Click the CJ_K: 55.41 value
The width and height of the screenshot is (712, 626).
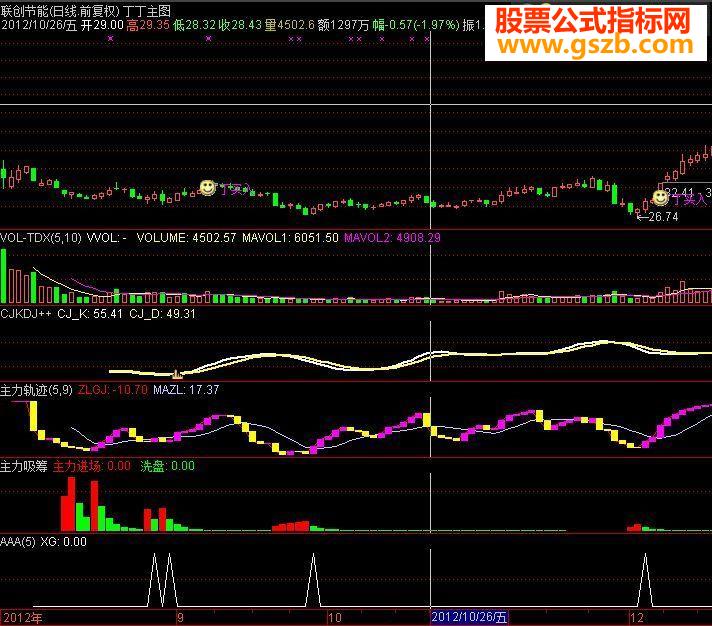pos(90,314)
